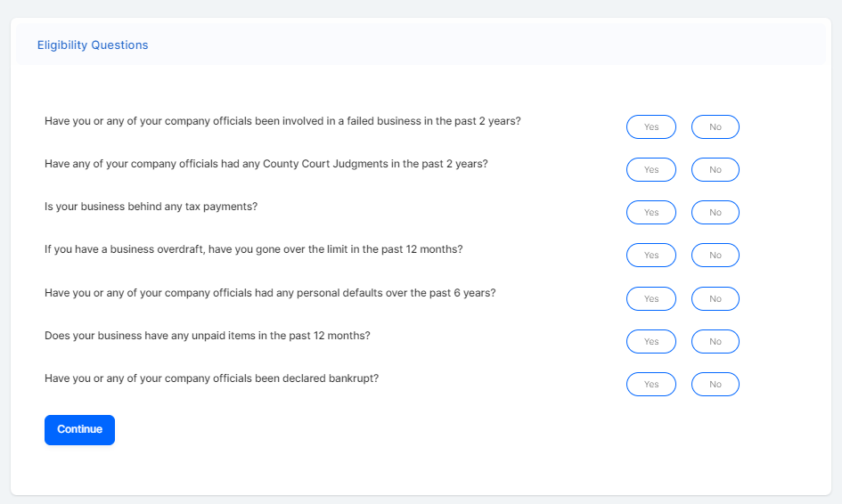Viewport: 842px width, 504px height.
Task: Answer No to behind on tax payments
Action: click(x=715, y=213)
